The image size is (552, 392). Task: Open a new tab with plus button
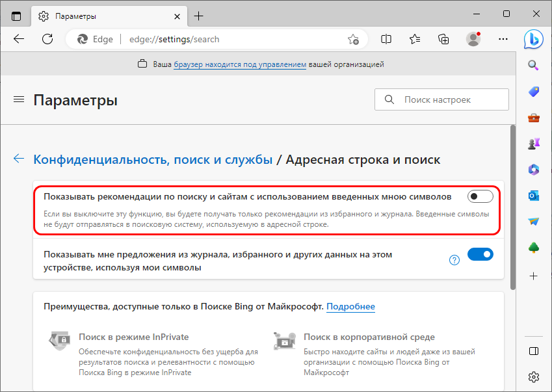click(x=198, y=16)
